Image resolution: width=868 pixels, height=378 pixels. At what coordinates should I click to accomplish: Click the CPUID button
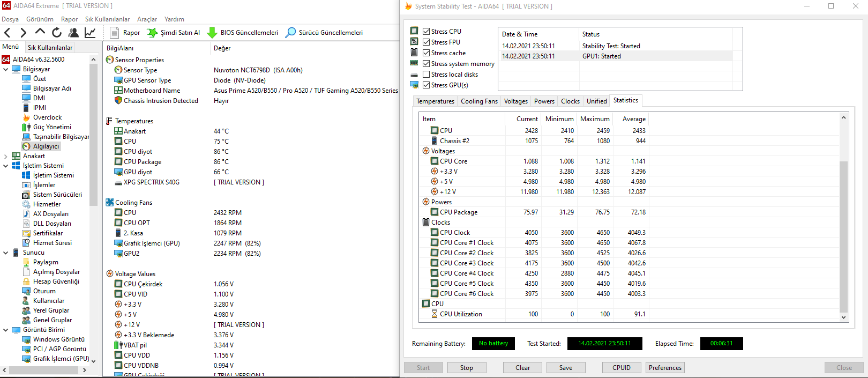[622, 367]
